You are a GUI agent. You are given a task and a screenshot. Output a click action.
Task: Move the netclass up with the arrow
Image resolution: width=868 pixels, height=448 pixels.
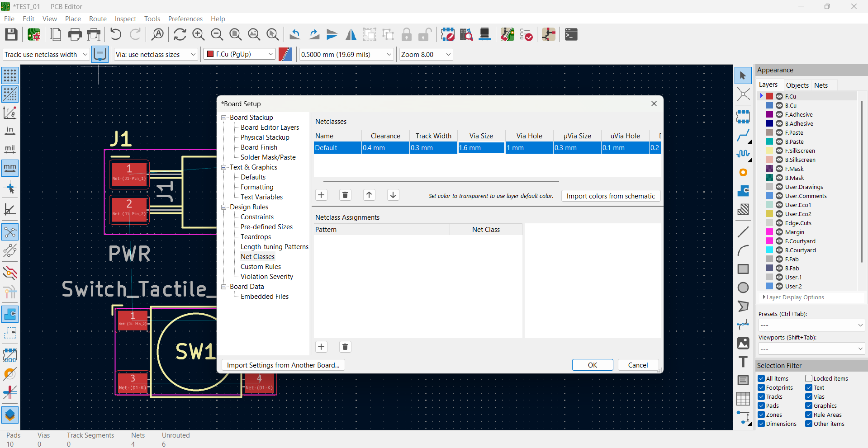[369, 195]
